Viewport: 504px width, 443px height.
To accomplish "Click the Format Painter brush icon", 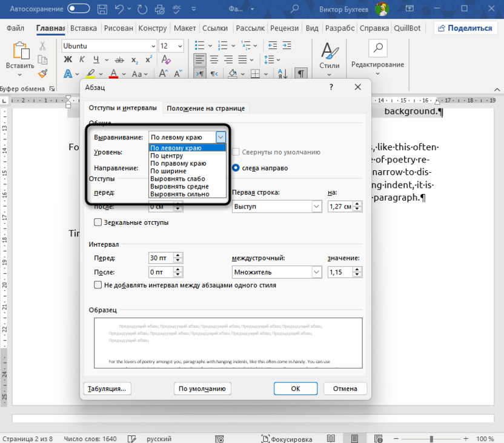I will click(x=42, y=73).
